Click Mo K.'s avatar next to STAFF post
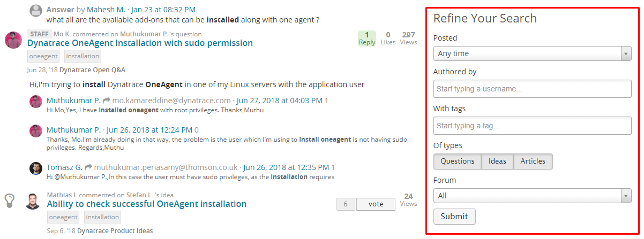 (13, 40)
